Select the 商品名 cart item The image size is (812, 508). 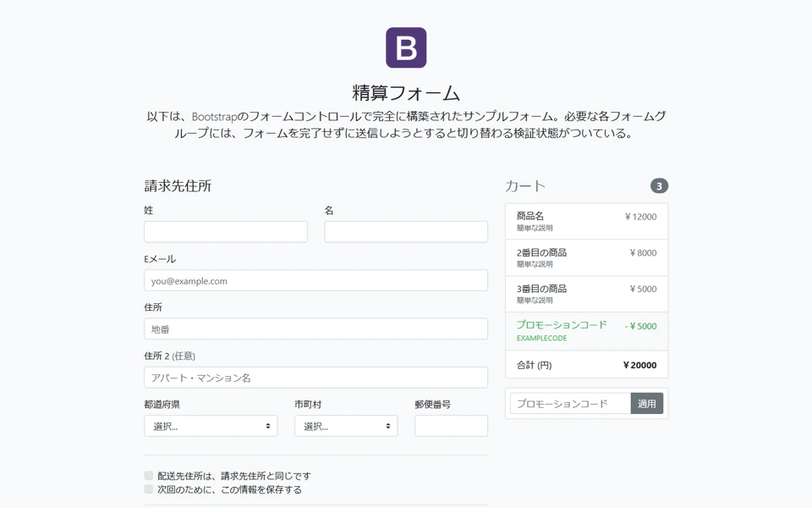pyautogui.click(x=586, y=222)
